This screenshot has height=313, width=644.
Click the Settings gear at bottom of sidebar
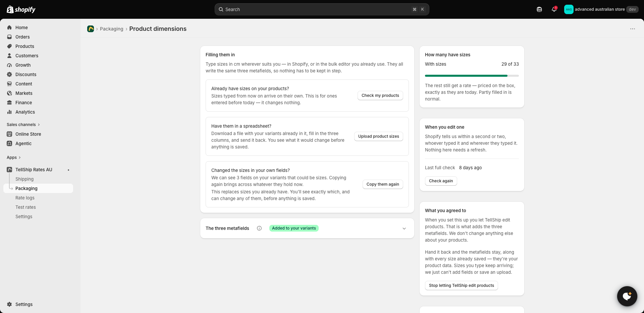tap(9, 304)
